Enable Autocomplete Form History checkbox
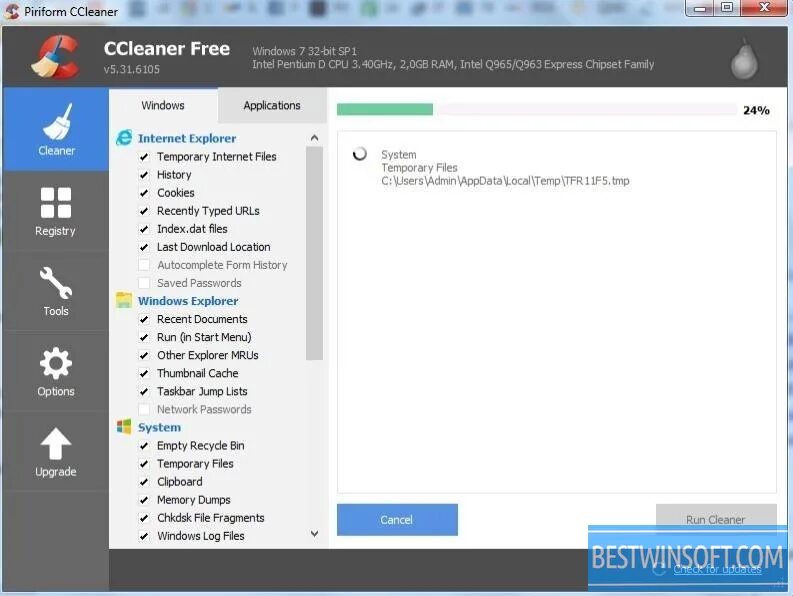This screenshot has width=793, height=596. pos(144,265)
